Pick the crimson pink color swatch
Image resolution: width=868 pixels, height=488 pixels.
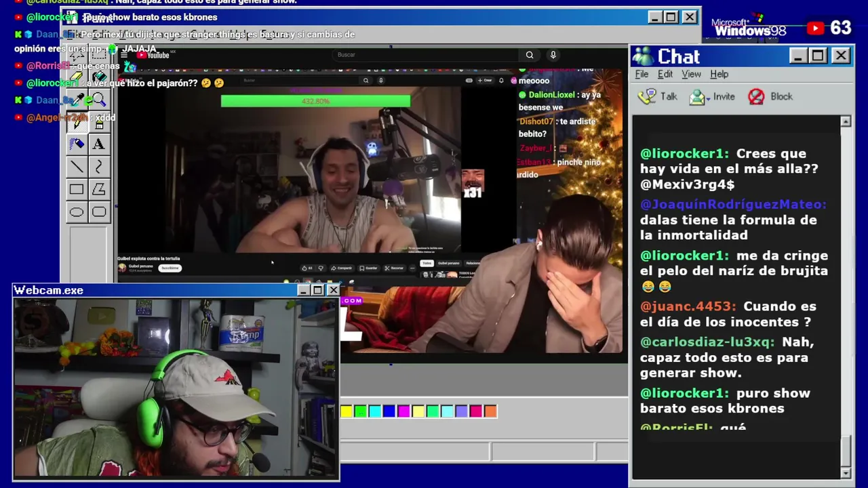pos(476,411)
